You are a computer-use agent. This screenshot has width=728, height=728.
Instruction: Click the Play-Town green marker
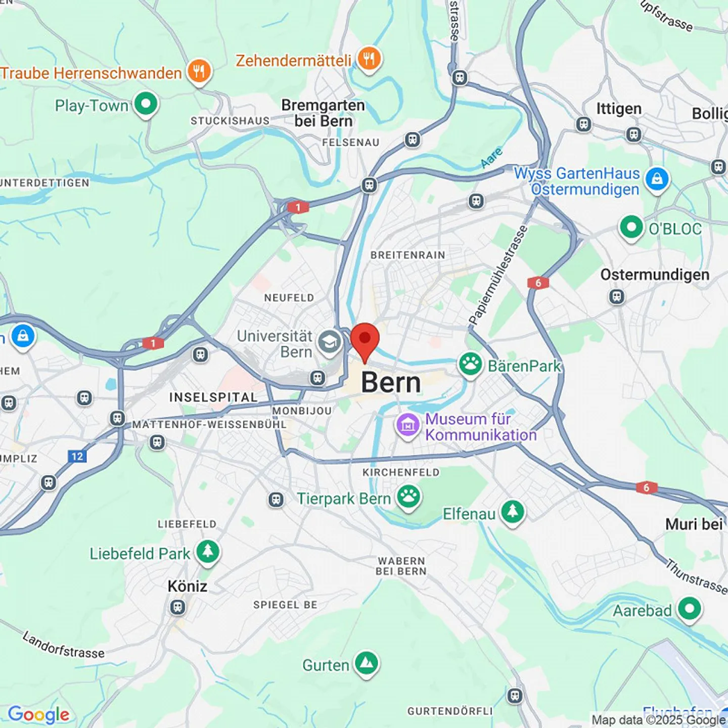[x=146, y=105]
